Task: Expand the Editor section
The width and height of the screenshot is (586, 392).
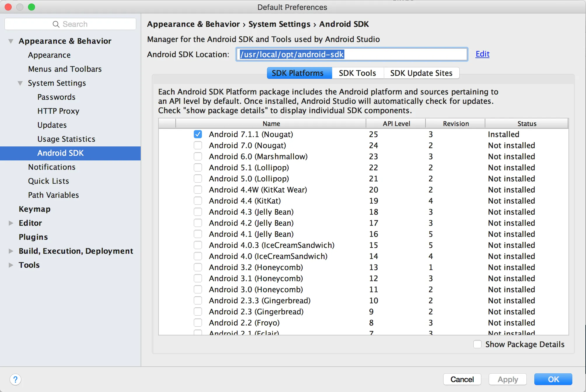Action: (11, 223)
